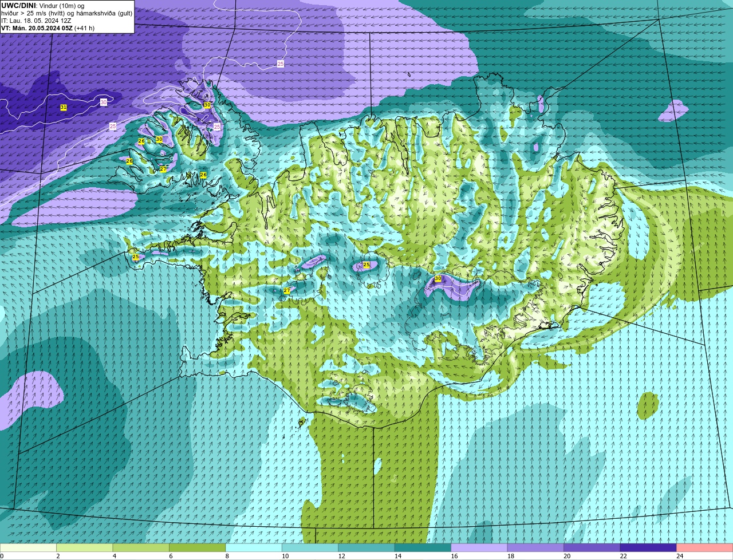Click the 'IT: Lau. 18. 05. 2024 12Z' line
Screen dimensions: 733x560
pyautogui.click(x=36, y=21)
